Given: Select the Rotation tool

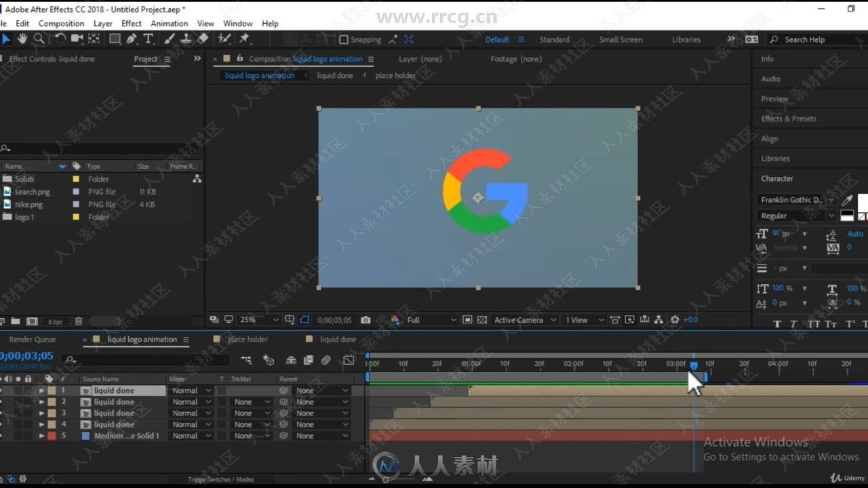Looking at the screenshot, I should [x=60, y=39].
